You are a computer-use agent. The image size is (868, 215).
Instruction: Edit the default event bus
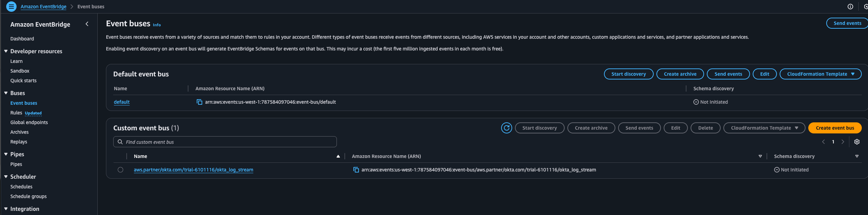tap(764, 74)
